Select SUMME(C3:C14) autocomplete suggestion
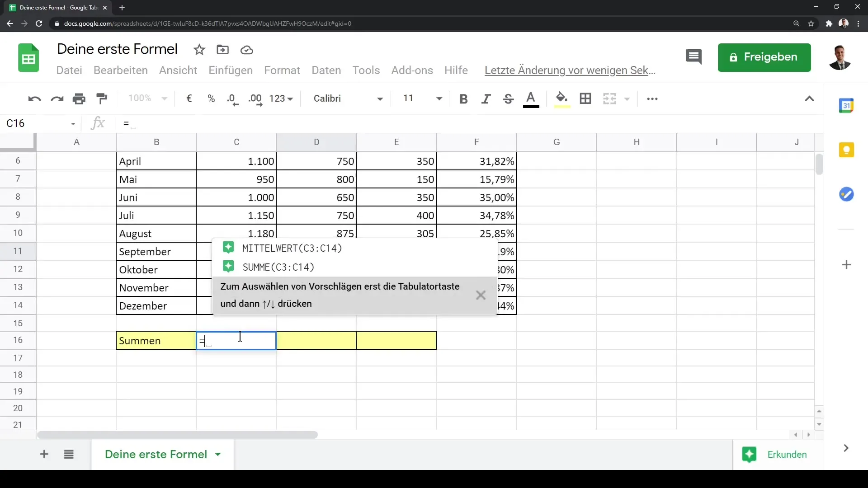The width and height of the screenshot is (868, 488). click(279, 267)
